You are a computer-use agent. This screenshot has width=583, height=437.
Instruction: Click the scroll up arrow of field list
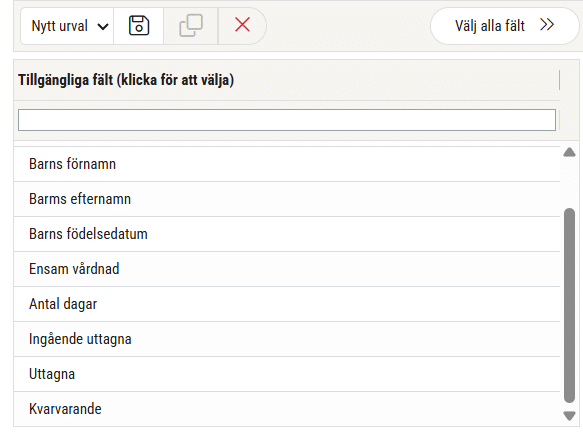569,152
